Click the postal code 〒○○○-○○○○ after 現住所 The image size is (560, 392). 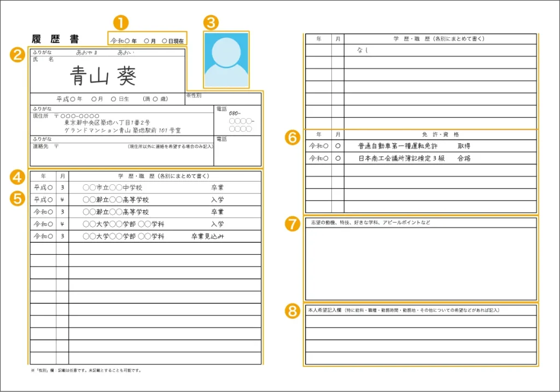77,116
